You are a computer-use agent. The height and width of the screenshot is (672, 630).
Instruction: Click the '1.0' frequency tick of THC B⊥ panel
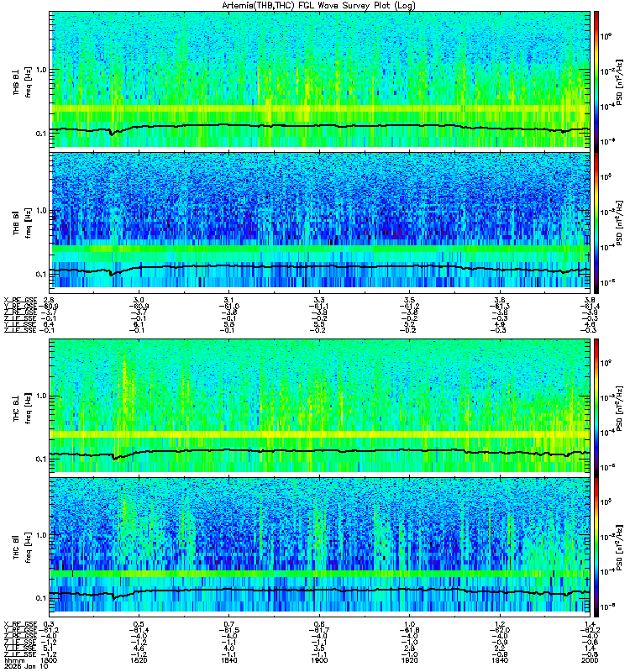pyautogui.click(x=41, y=396)
